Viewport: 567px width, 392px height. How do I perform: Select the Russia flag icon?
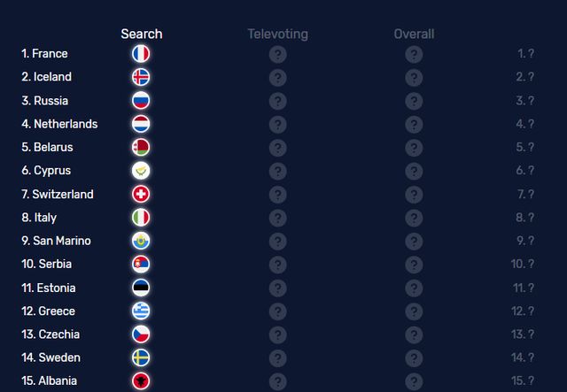point(141,101)
